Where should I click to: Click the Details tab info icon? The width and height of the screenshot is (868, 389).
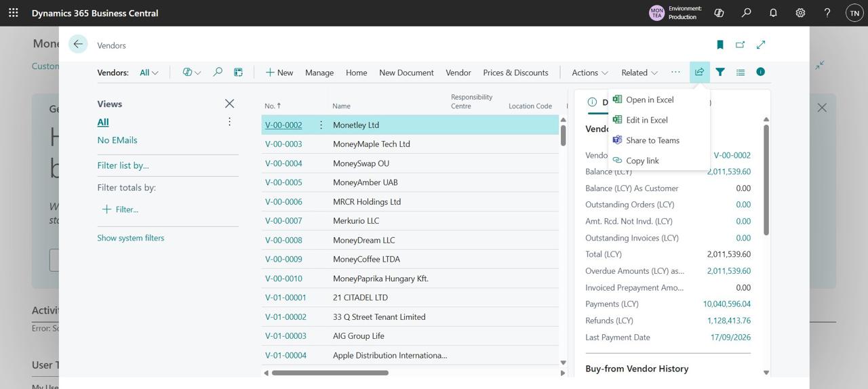(x=592, y=102)
